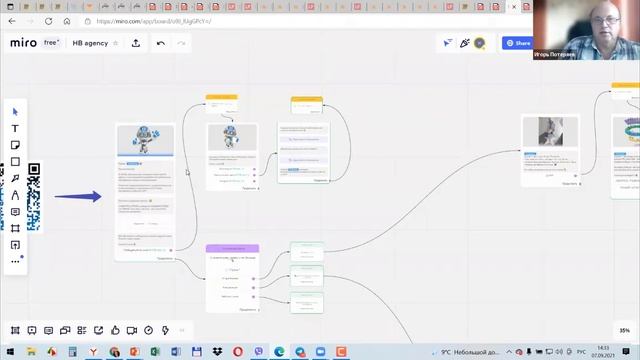Open Viber from taskbar

(259, 351)
